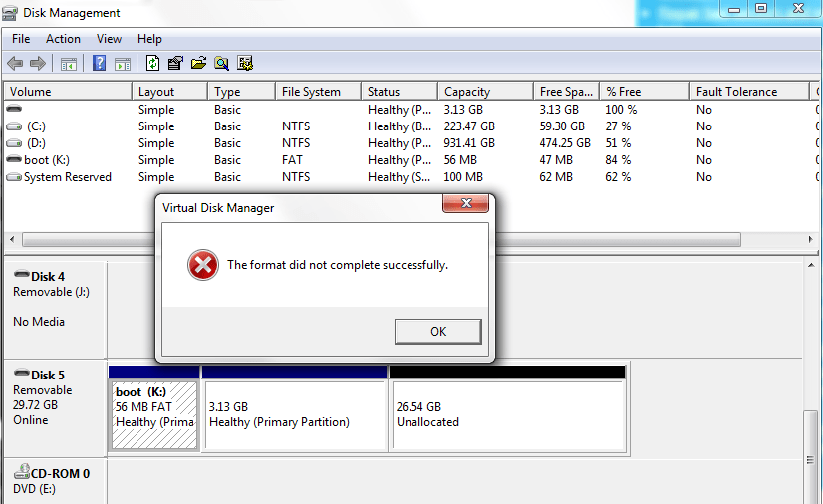Image resolution: width=823 pixels, height=504 pixels.
Task: Click the FAT file system cell
Action: [x=292, y=160]
